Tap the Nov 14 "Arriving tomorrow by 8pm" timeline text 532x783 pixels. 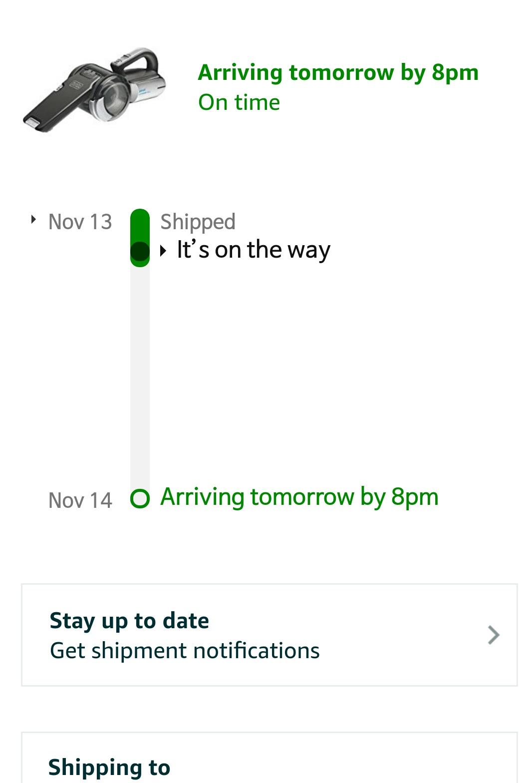[x=299, y=497]
